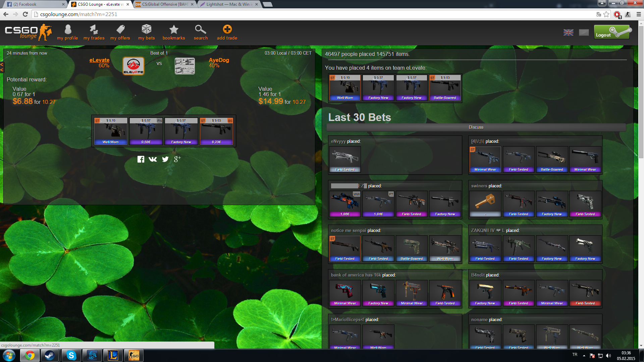This screenshot has height=362, width=644.
Task: Open my profile page
Action: pos(67,33)
